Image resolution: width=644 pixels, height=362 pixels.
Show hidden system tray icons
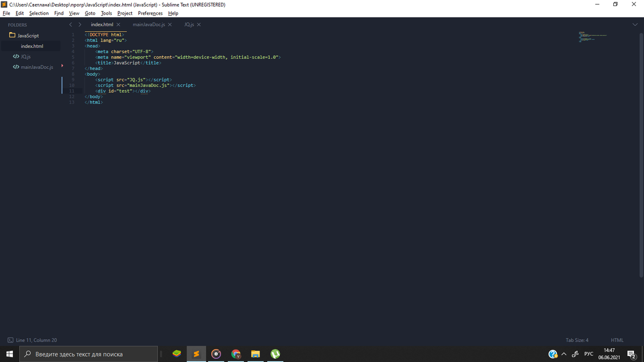click(x=564, y=354)
